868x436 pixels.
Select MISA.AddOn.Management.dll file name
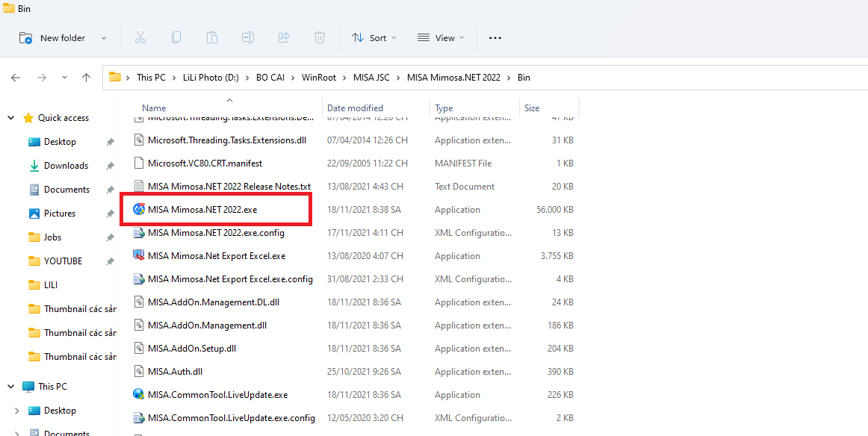click(x=207, y=326)
